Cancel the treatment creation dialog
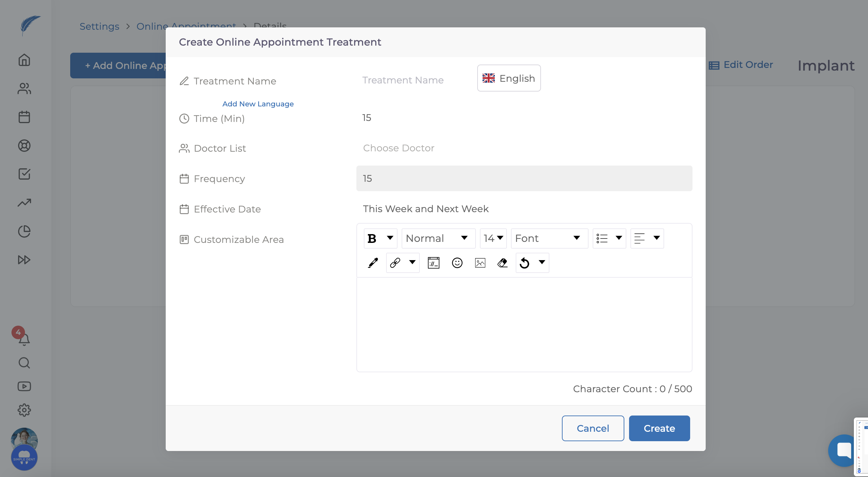The width and height of the screenshot is (868, 477). pos(593,428)
